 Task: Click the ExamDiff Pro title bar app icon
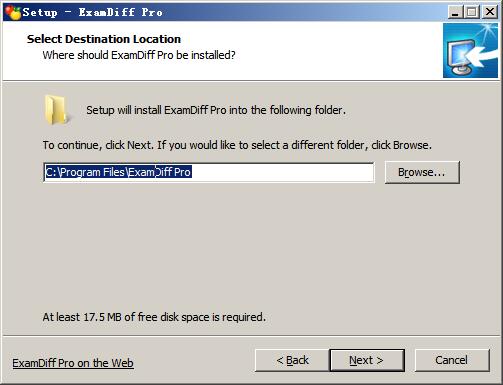[x=13, y=12]
